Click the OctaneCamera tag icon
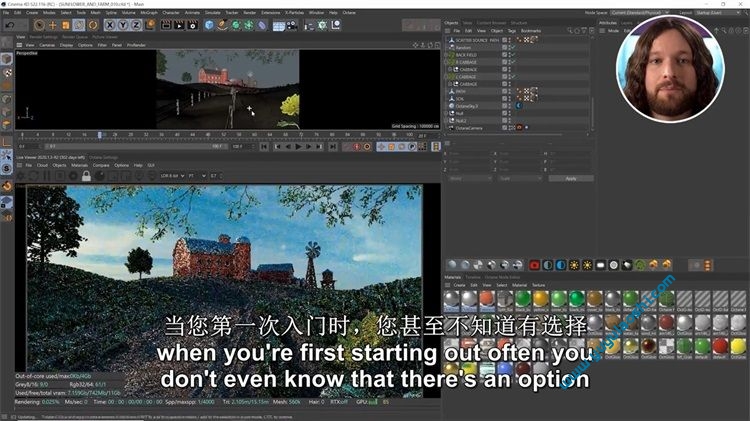750x421 pixels. [520, 128]
